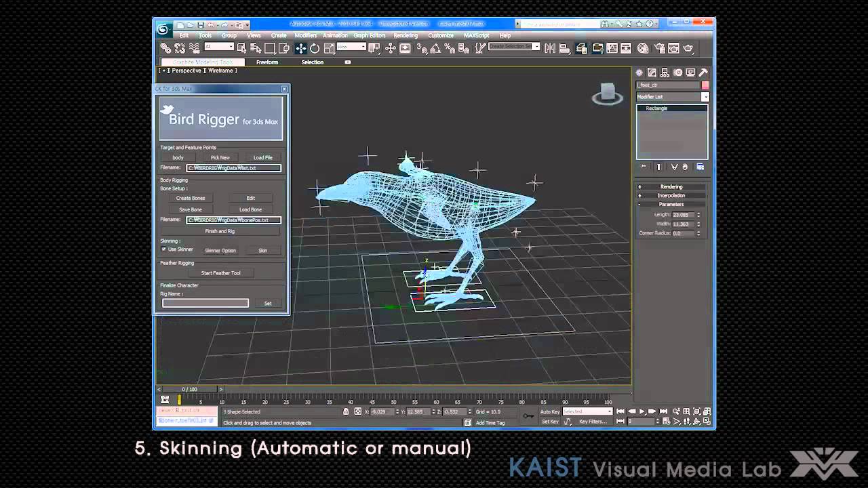Click the Select and Link chain icon
The width and height of the screenshot is (868, 488).
pos(165,48)
